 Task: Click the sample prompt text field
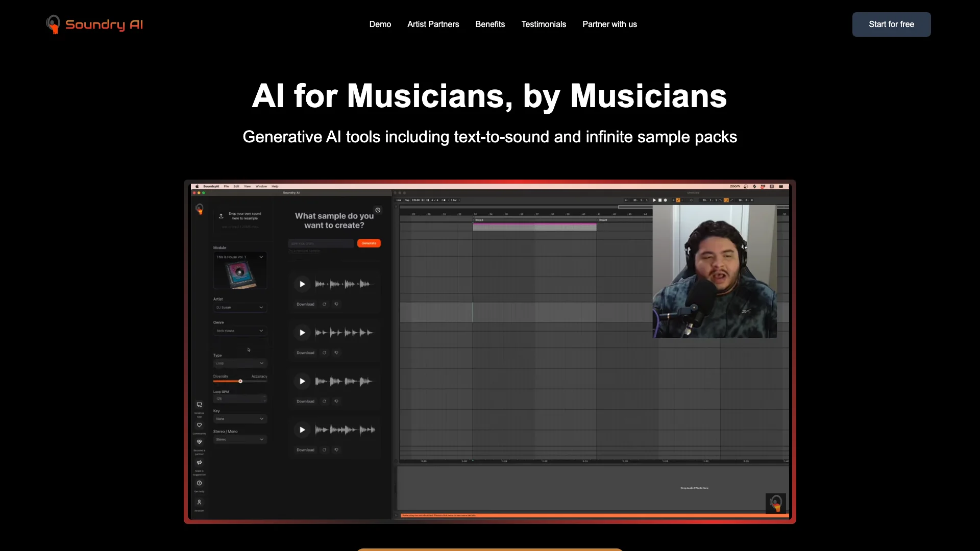click(321, 243)
